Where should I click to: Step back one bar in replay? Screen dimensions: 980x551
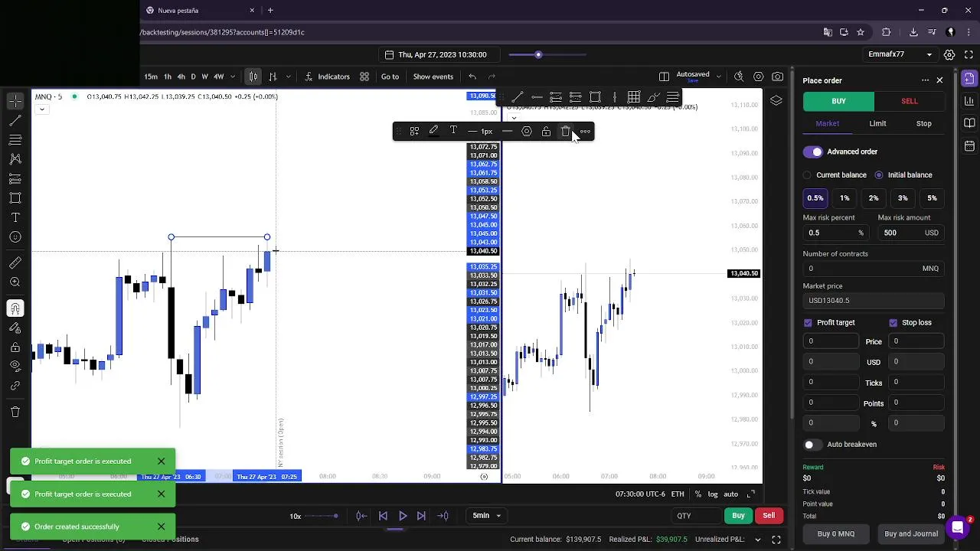[x=383, y=516]
